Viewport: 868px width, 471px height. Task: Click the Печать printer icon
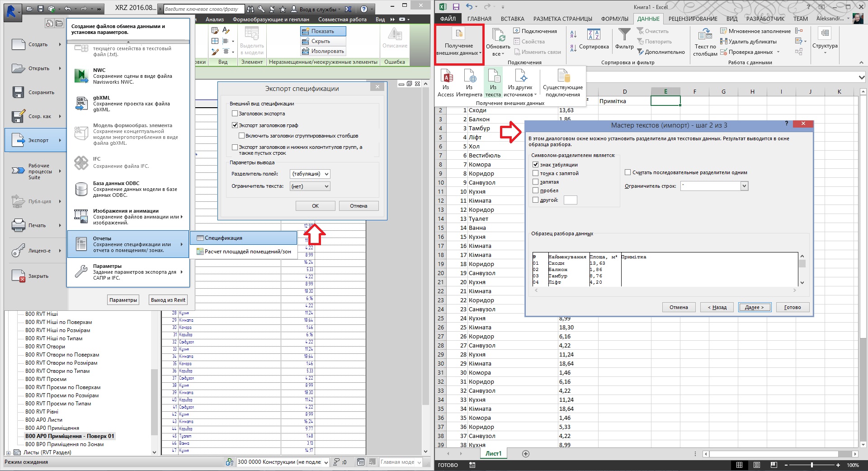[x=18, y=225]
